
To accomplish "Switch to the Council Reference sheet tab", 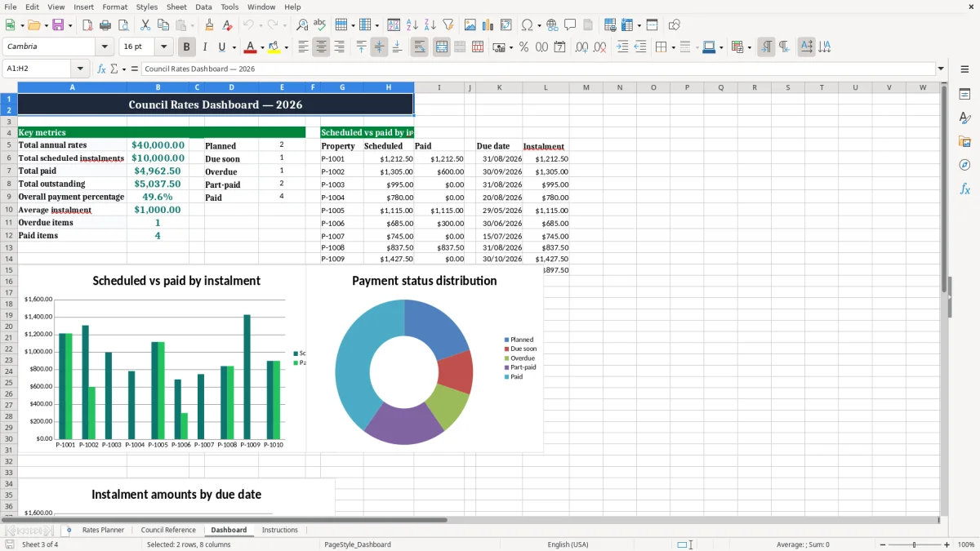I will 168,530.
